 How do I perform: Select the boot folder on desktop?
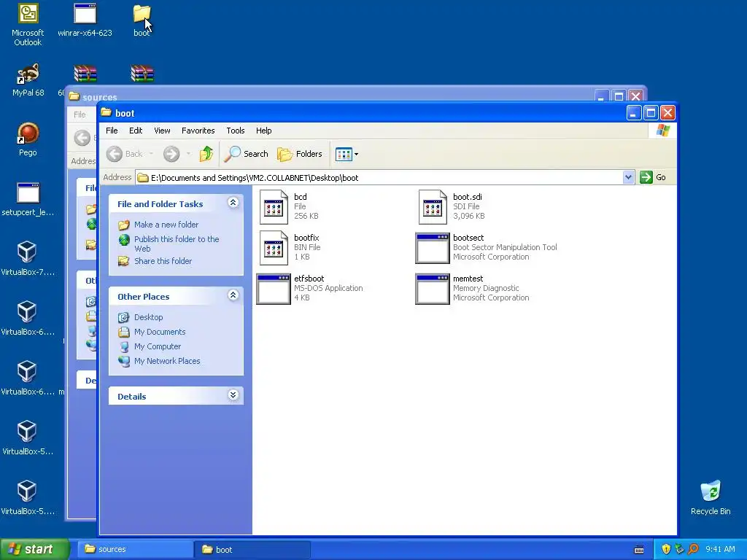[142, 21]
